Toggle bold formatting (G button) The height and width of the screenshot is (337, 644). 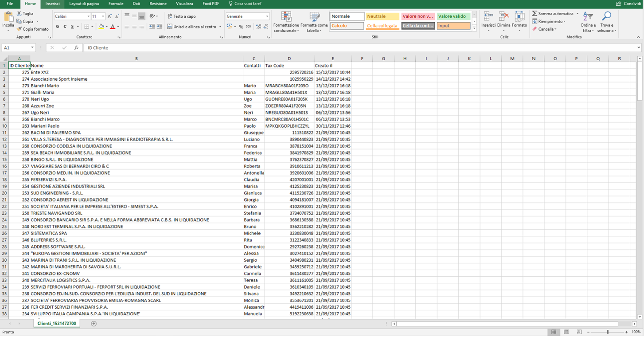pos(57,27)
